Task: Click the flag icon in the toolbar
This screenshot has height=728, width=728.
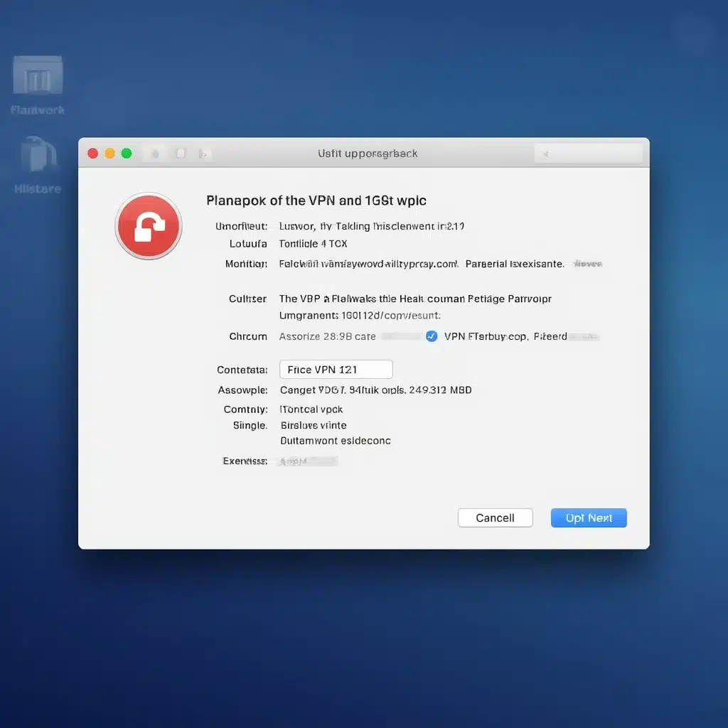Action: pyautogui.click(x=202, y=153)
